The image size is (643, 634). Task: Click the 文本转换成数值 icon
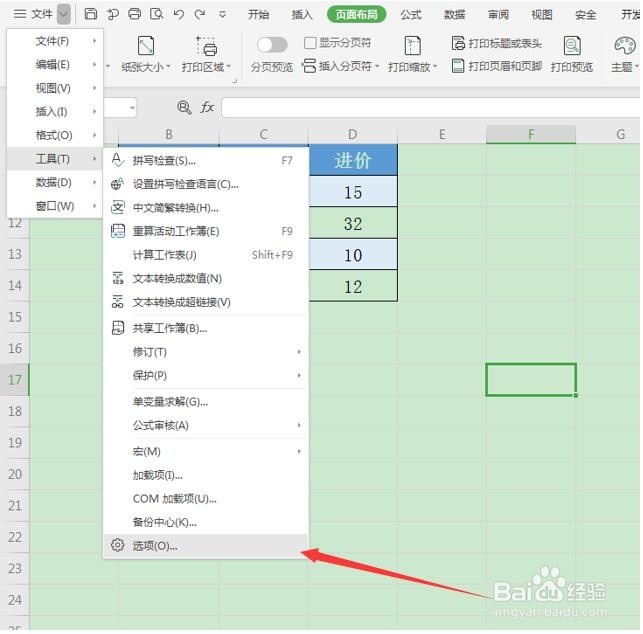(x=118, y=278)
